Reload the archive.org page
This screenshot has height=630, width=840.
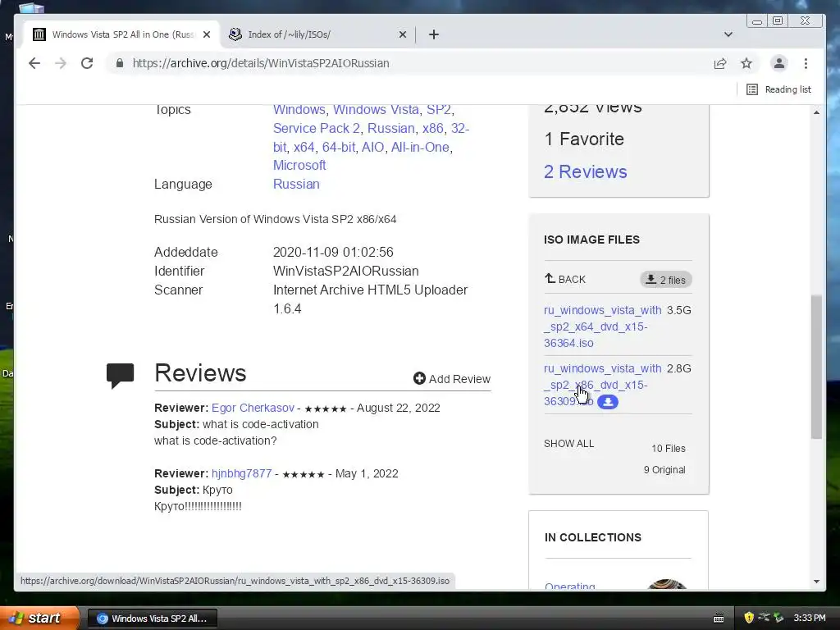point(87,63)
